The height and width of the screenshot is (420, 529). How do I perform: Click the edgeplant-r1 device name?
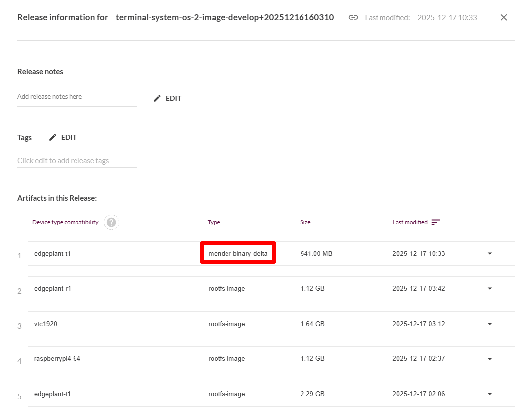coord(52,289)
